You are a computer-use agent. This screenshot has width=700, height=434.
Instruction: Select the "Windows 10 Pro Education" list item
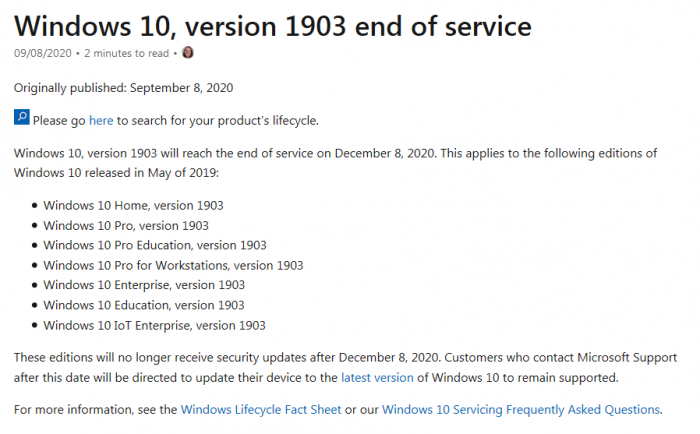[155, 245]
